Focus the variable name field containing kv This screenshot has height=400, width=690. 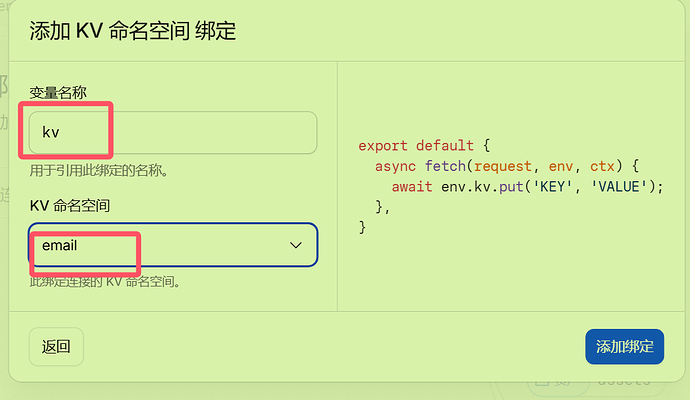(x=173, y=132)
